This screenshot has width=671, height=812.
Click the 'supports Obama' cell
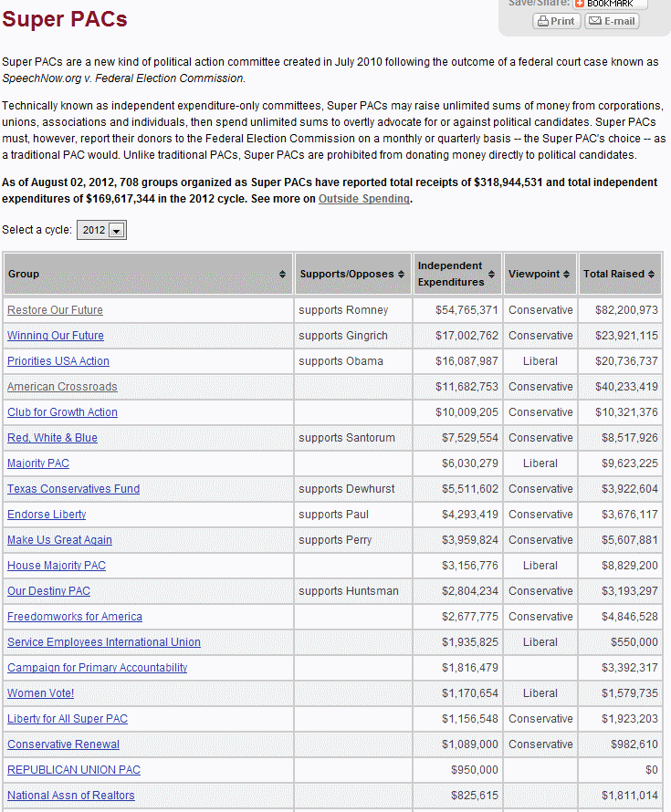pos(353,361)
